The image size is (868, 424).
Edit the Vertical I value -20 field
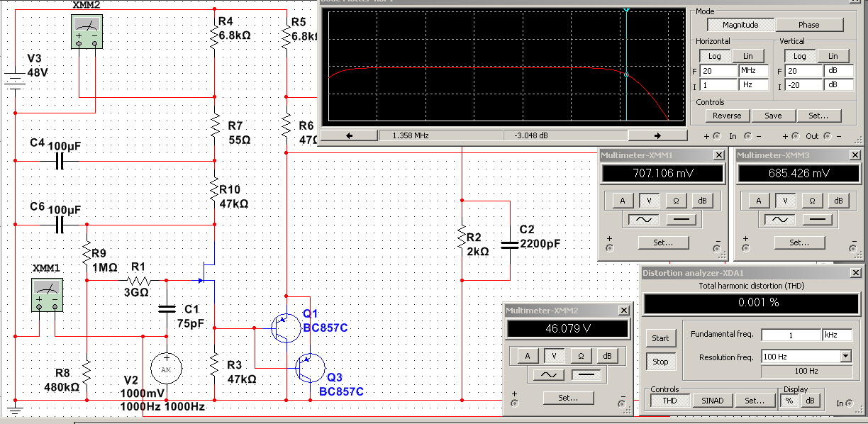pos(803,84)
